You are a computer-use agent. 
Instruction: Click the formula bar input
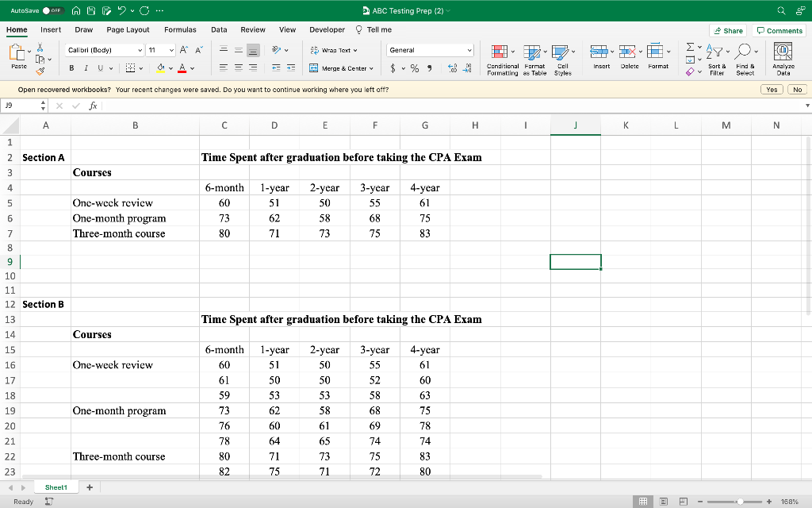pos(453,106)
